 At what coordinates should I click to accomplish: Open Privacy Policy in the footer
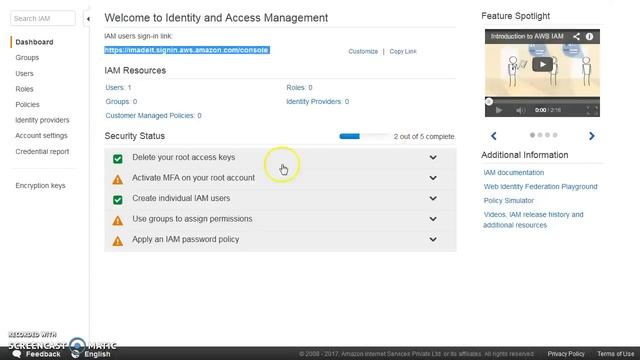coord(566,354)
